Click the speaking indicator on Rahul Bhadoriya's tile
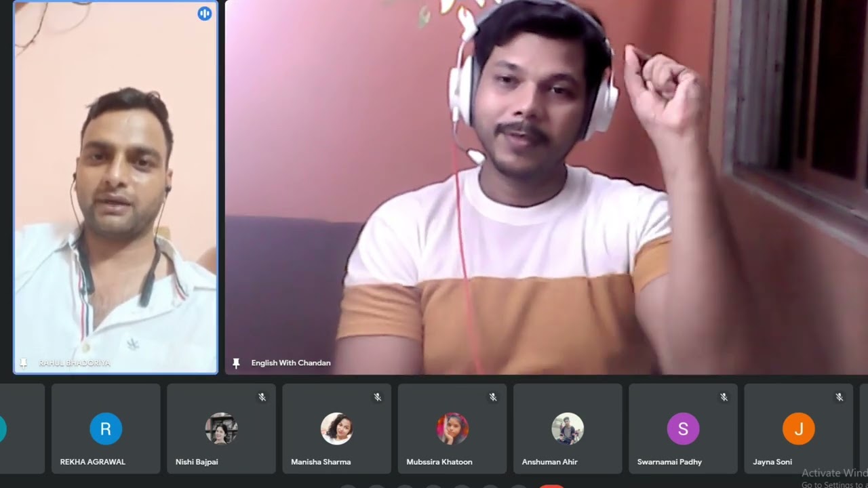868x488 pixels. (204, 14)
